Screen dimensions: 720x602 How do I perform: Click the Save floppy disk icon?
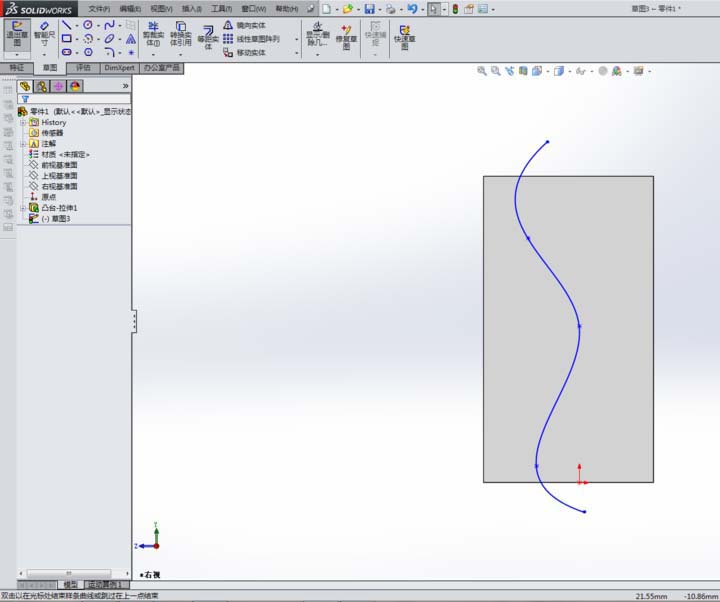370,9
